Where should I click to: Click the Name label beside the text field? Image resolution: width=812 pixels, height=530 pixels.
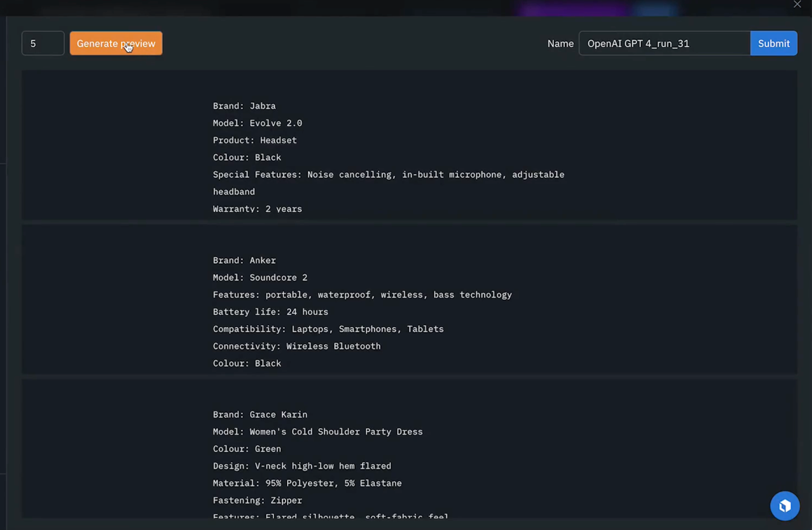[x=560, y=43]
